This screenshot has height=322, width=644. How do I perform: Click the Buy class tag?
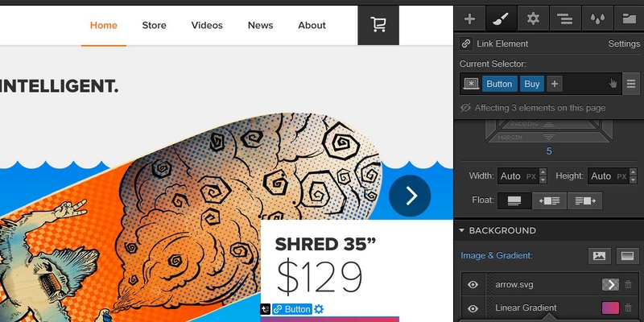pyautogui.click(x=532, y=84)
